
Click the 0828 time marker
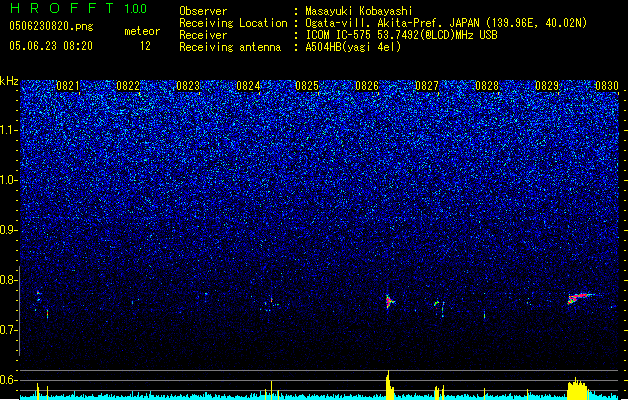[x=487, y=86]
